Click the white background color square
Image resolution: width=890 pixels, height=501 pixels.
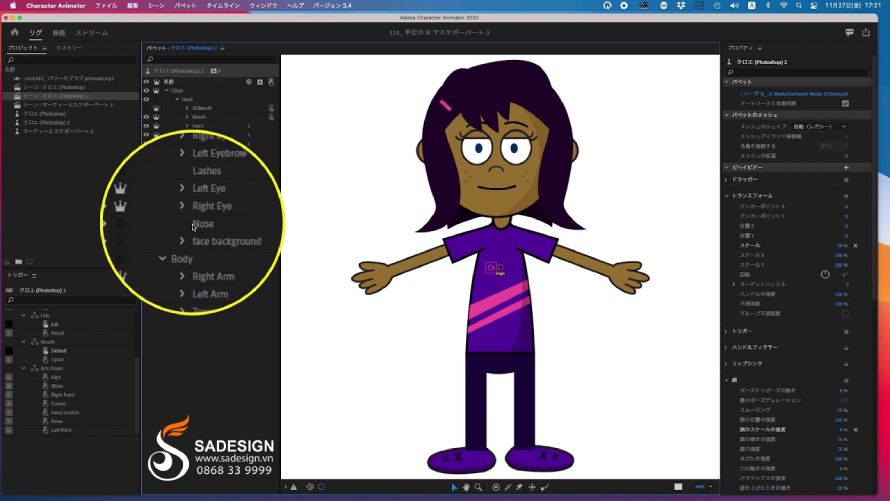[678, 487]
